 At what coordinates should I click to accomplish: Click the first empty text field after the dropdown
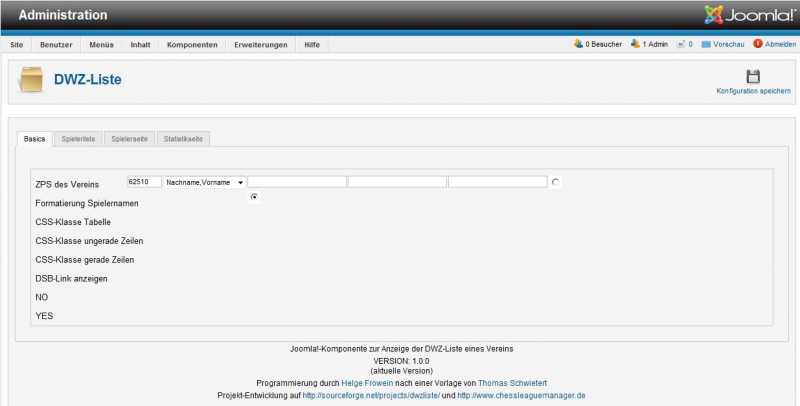297,182
